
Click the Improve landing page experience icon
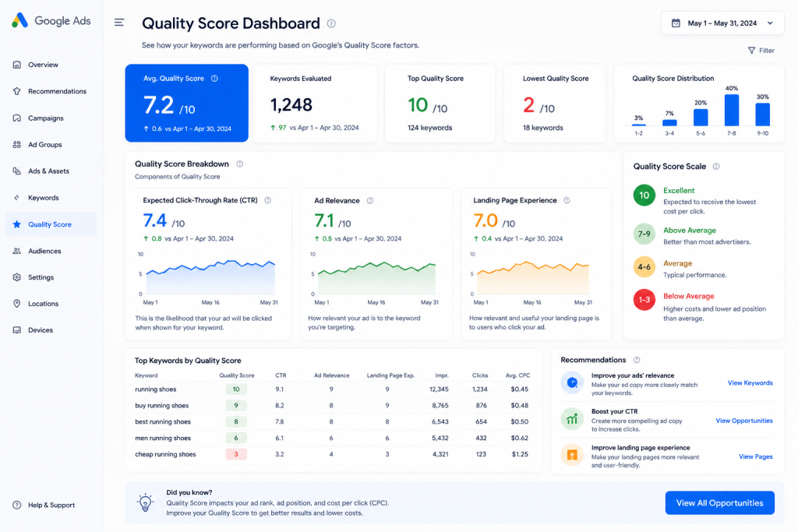click(572, 455)
